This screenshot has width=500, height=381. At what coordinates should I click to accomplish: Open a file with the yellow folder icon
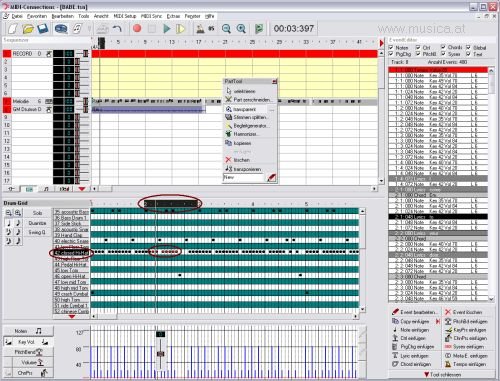pos(28,29)
